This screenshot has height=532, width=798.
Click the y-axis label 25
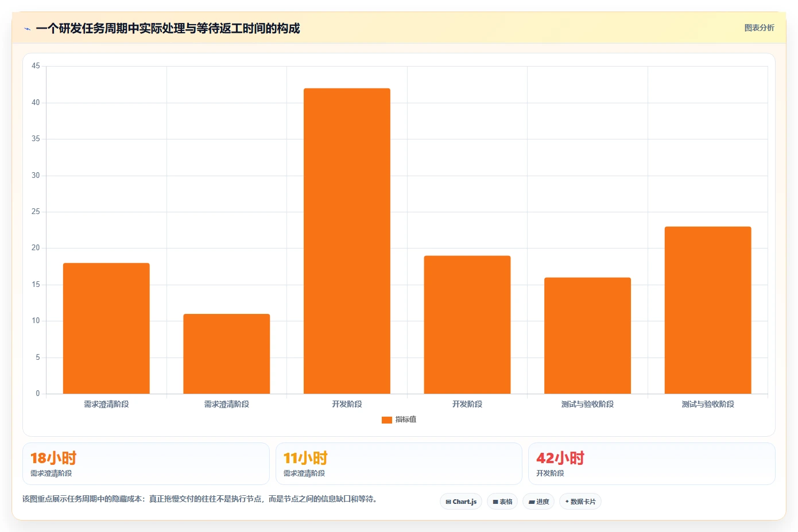pyautogui.click(x=36, y=212)
